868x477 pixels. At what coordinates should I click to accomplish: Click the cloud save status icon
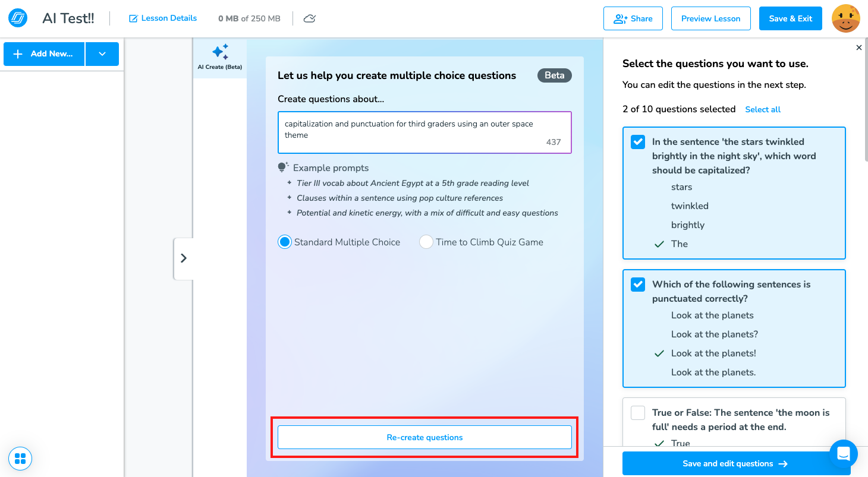(x=309, y=18)
